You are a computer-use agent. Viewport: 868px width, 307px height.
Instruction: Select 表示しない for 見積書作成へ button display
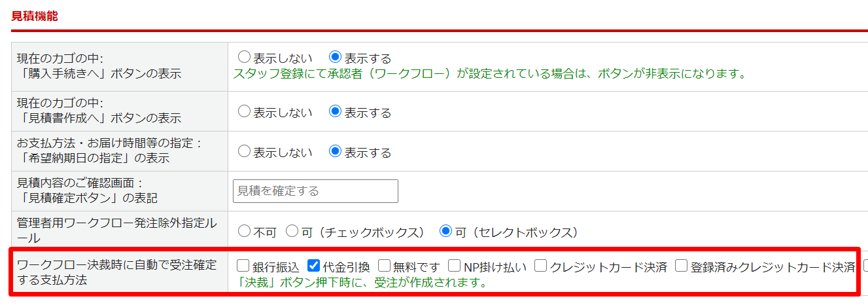pyautogui.click(x=244, y=112)
